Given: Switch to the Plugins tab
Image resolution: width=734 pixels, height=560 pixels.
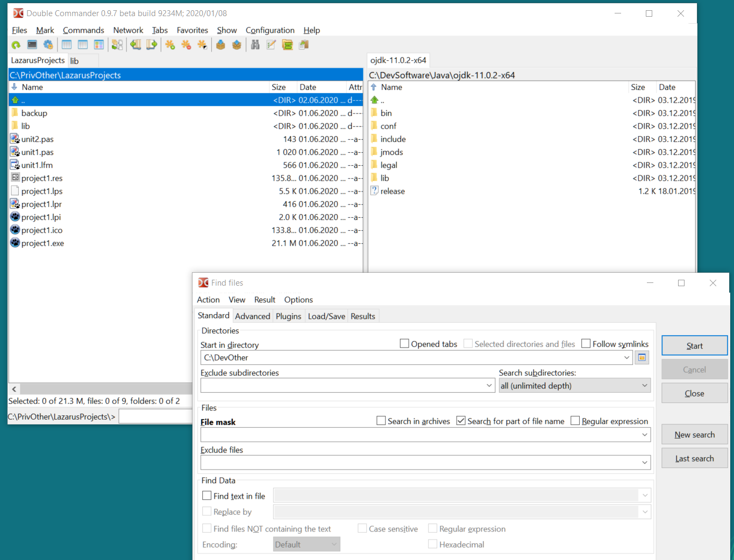Looking at the screenshot, I should (x=288, y=316).
